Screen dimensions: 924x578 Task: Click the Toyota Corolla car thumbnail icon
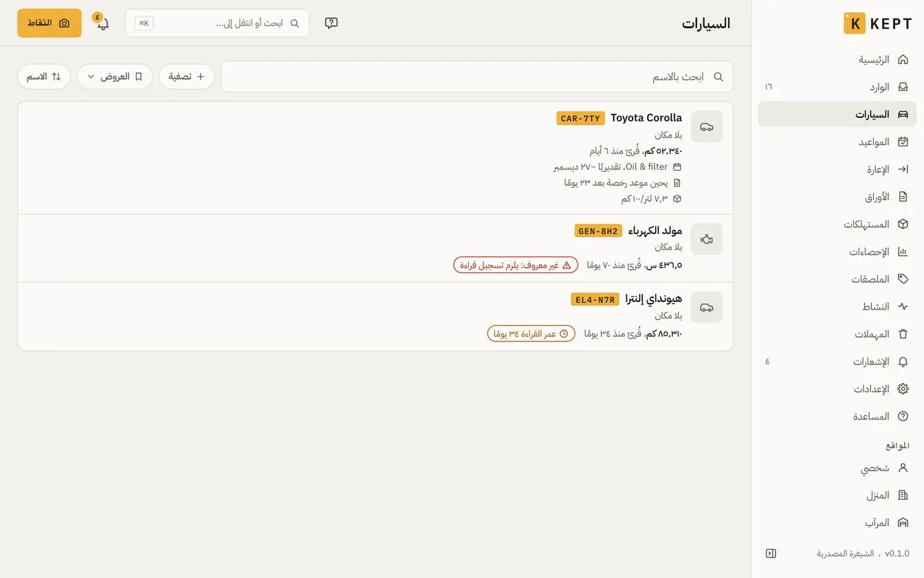707,127
